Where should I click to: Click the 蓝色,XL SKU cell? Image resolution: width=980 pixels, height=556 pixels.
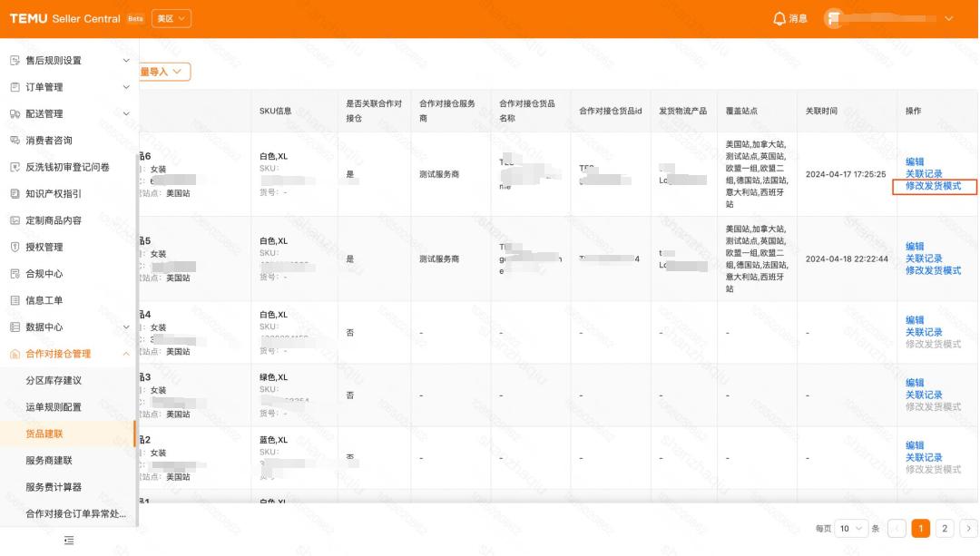click(x=274, y=440)
